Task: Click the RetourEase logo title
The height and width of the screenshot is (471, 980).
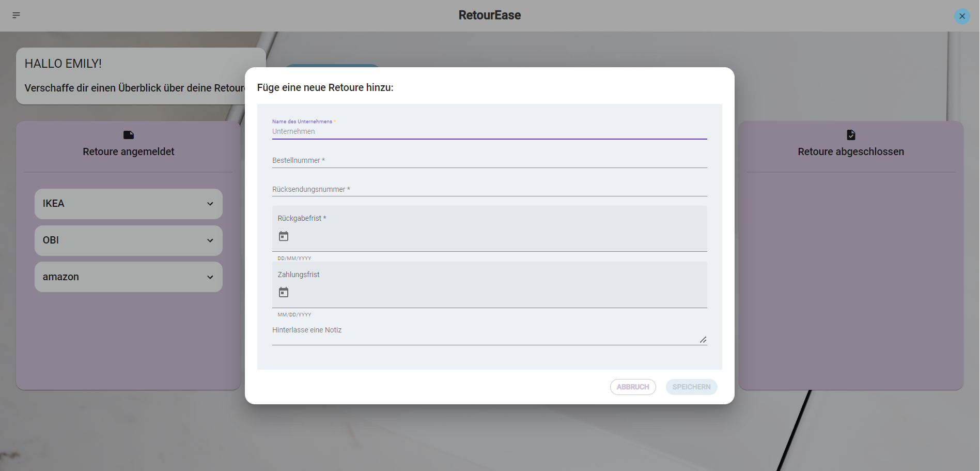Action: point(489,15)
